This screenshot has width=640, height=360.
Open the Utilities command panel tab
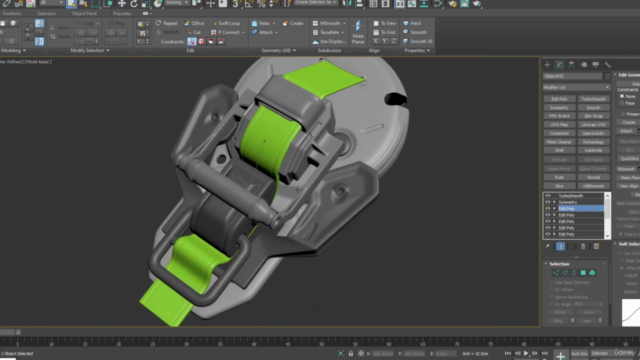point(607,64)
